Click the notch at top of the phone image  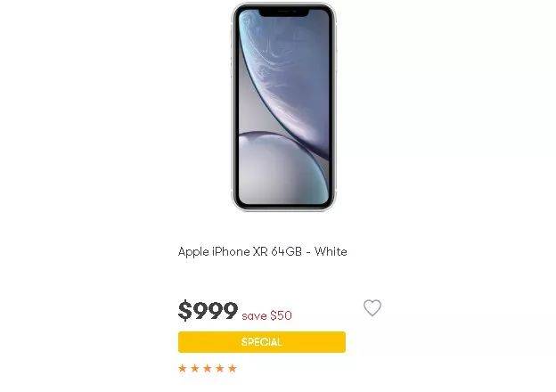(x=283, y=12)
